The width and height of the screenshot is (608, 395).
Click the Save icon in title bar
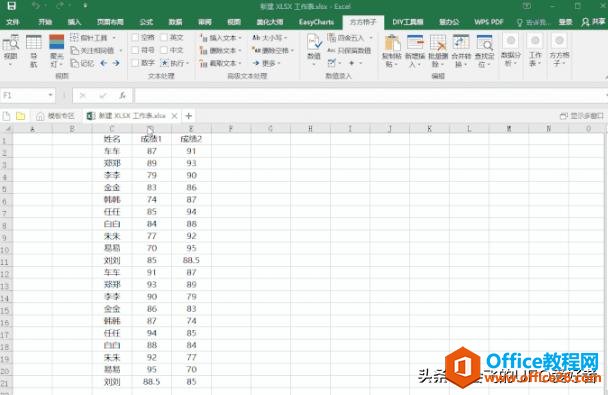(12, 6)
